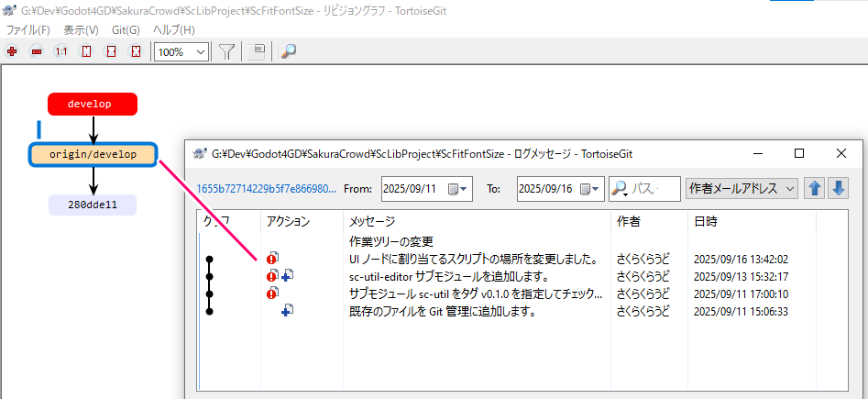Open the To date calendar dropdown
Screen dimensions: 868x399
(590, 189)
